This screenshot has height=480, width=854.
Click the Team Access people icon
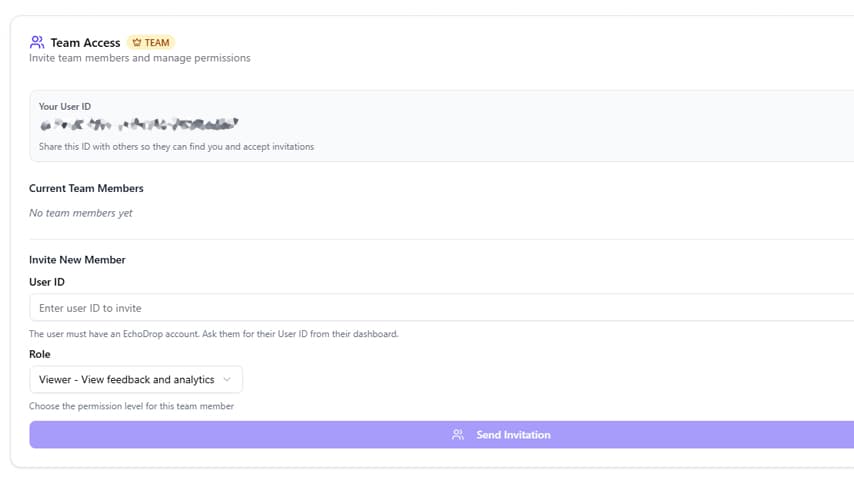[37, 42]
